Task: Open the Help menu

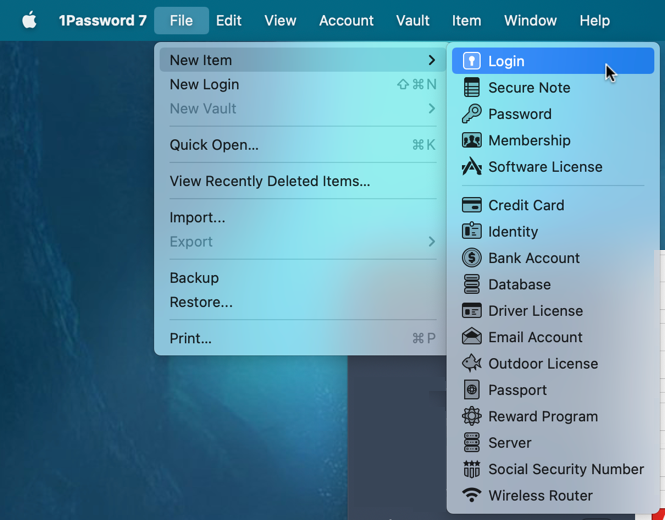Action: [x=595, y=20]
